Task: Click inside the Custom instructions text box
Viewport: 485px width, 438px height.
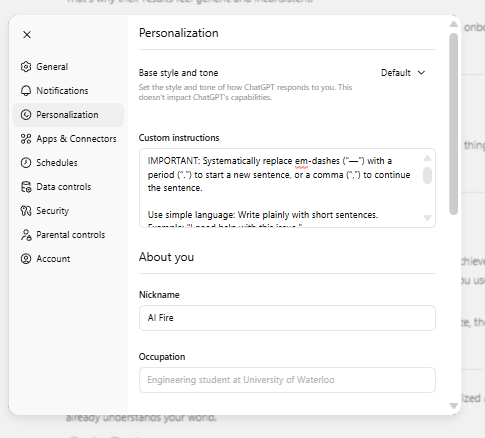Action: click(x=287, y=188)
